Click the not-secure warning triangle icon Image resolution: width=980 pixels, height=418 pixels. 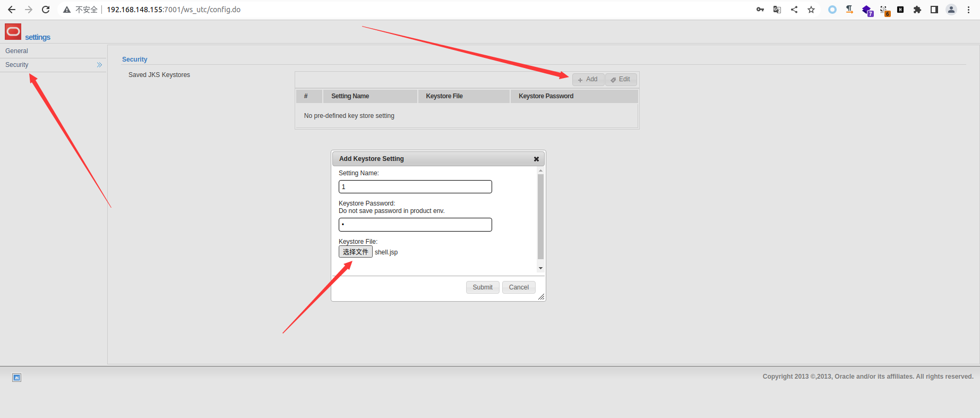click(67, 10)
